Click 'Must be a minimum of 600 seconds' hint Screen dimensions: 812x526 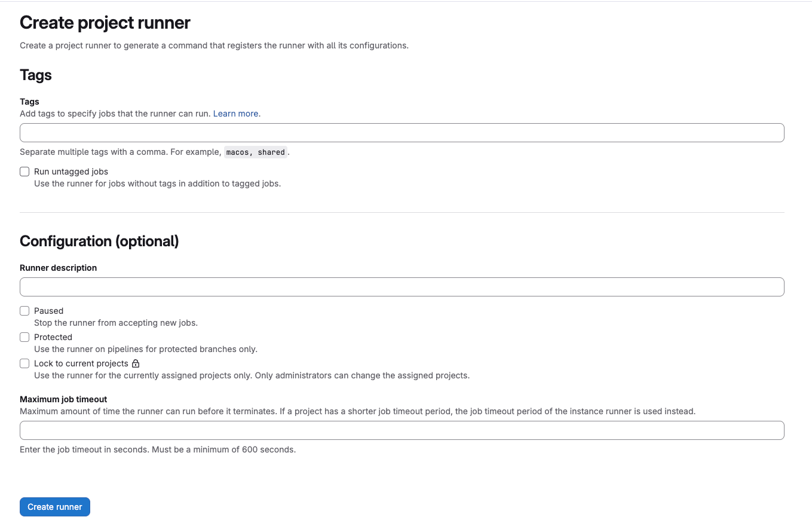(x=223, y=449)
